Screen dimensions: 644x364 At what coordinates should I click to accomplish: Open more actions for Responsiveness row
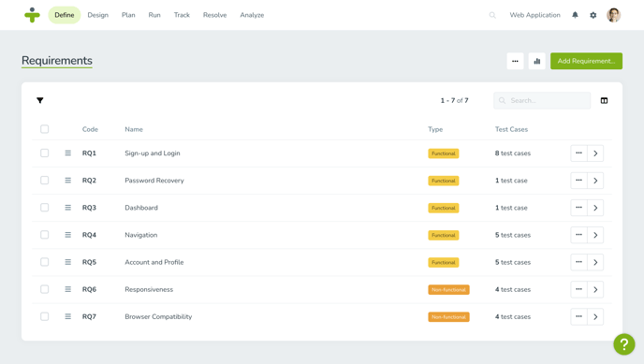(578, 289)
